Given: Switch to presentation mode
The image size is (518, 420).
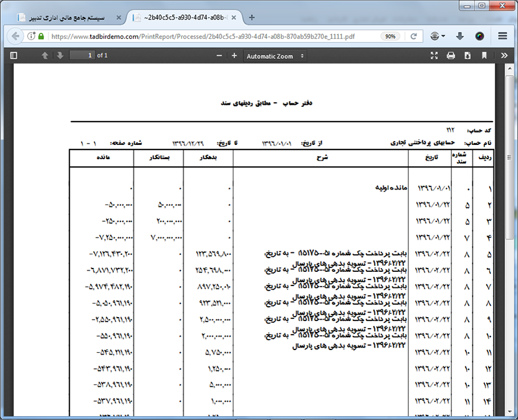Looking at the screenshot, I should pyautogui.click(x=434, y=56).
